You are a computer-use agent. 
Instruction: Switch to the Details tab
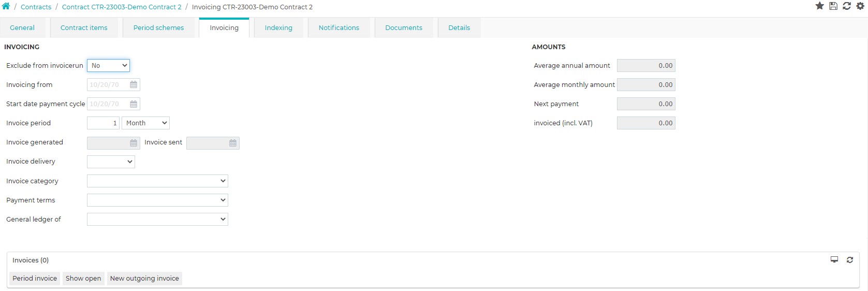click(459, 28)
